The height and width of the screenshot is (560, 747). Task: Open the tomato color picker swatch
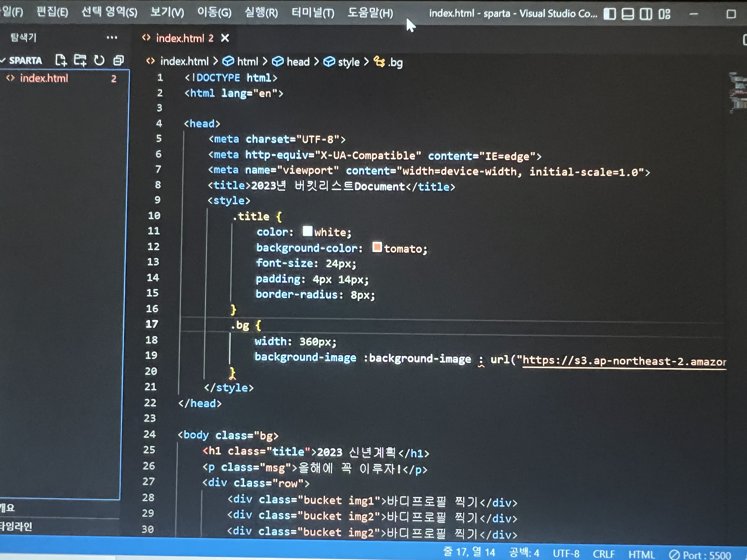377,247
